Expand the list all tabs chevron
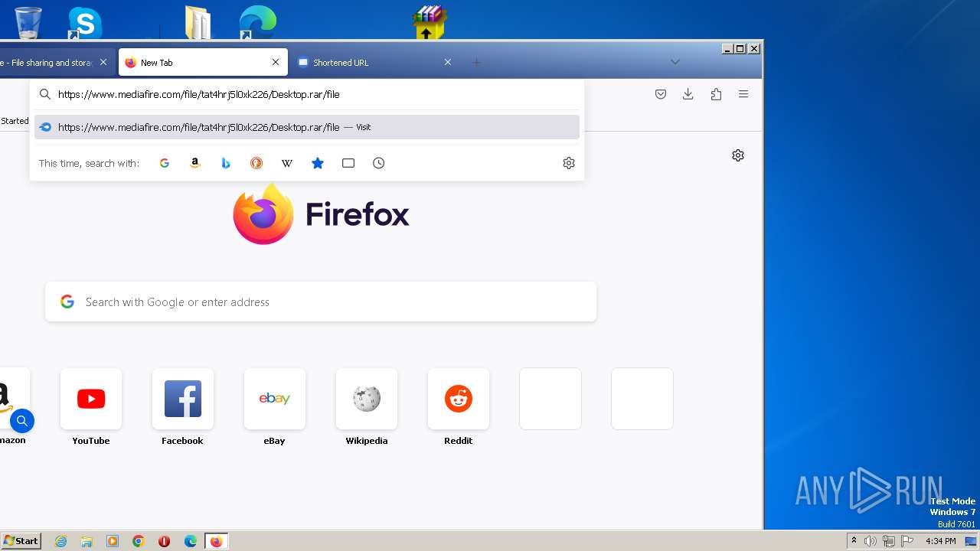Screen dimensions: 980x551 675,62
